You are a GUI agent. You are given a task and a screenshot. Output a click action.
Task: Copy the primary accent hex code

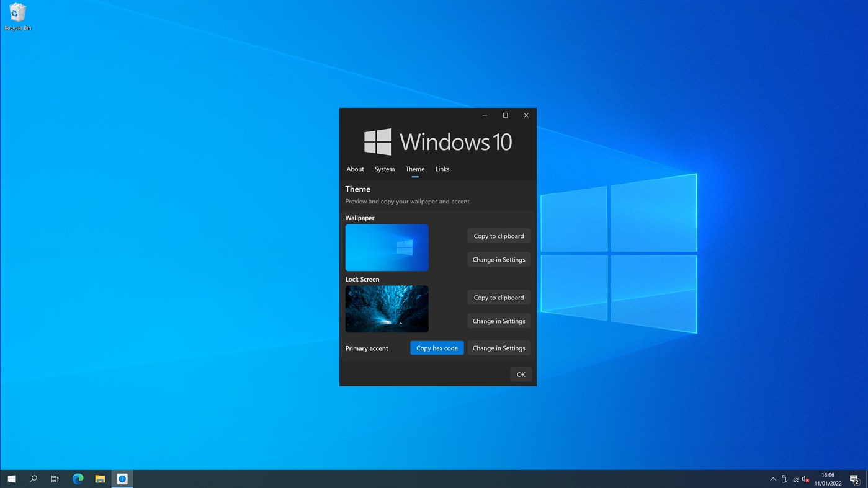pos(436,348)
